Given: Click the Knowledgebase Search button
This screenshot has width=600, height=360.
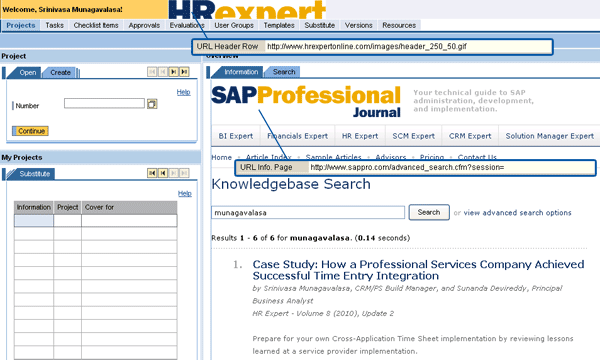Looking at the screenshot, I should pyautogui.click(x=429, y=212).
